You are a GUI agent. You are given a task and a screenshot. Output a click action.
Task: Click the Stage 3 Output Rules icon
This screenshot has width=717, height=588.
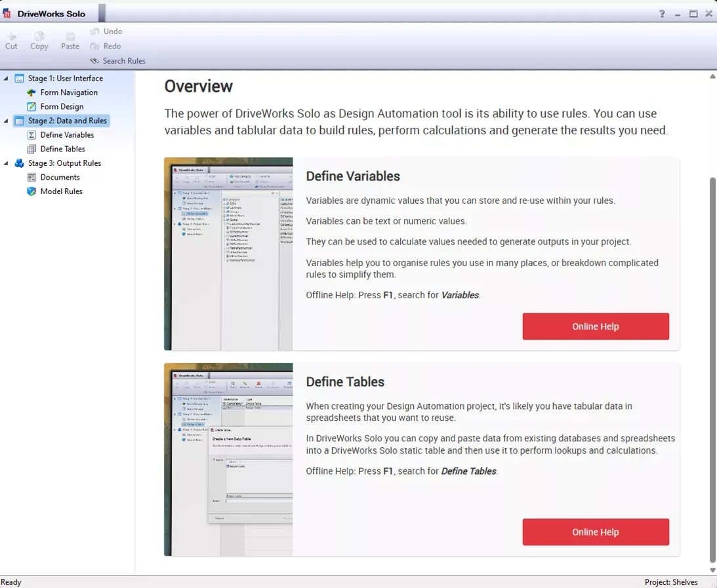[x=19, y=163]
